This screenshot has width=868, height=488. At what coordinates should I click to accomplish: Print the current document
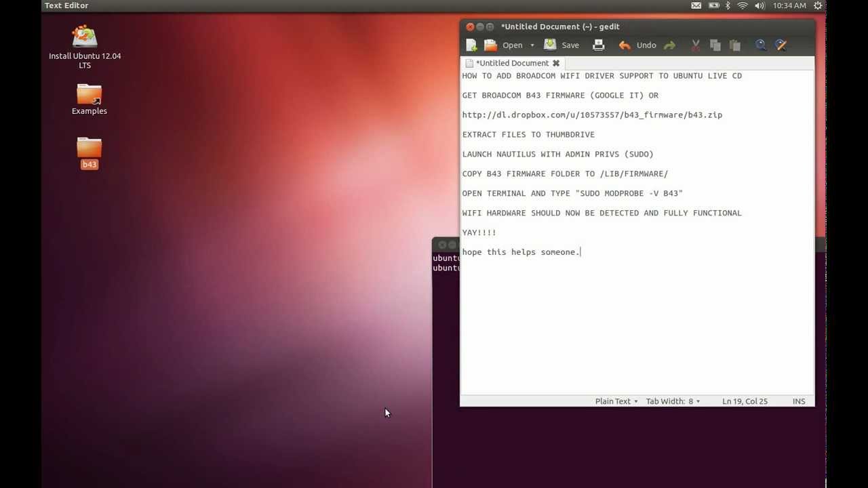point(598,45)
